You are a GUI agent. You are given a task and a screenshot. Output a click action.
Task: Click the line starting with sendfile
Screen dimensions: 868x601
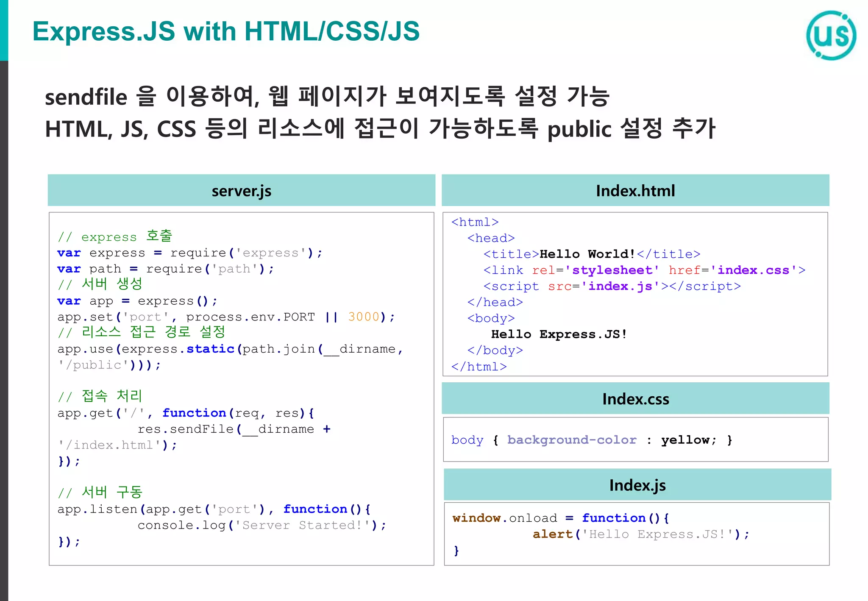pos(327,96)
